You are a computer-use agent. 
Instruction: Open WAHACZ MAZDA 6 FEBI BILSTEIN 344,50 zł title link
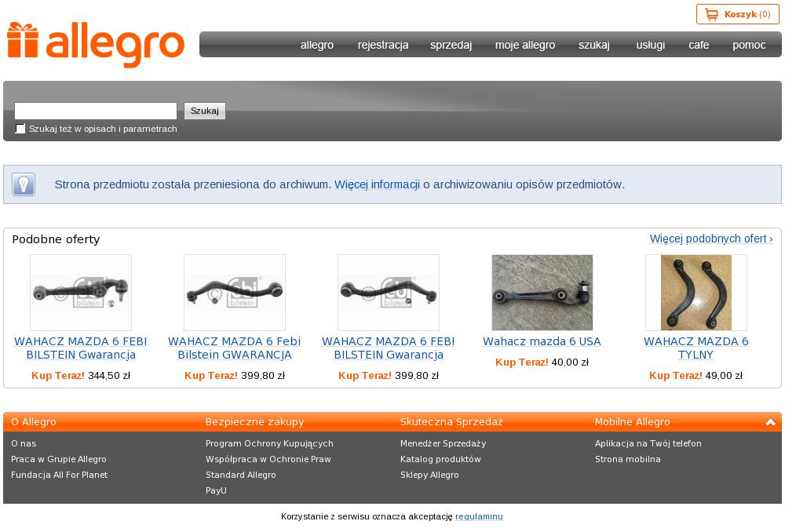click(x=81, y=348)
